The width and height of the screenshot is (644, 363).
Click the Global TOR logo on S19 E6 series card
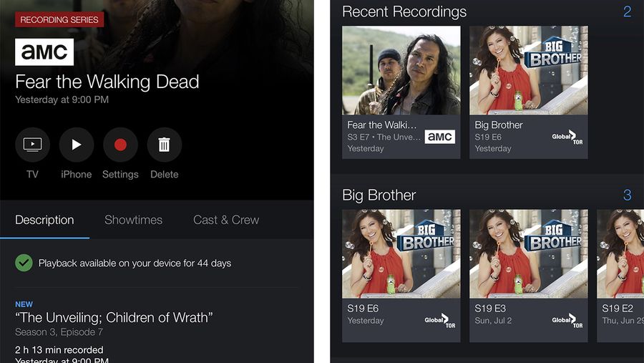pos(440,321)
